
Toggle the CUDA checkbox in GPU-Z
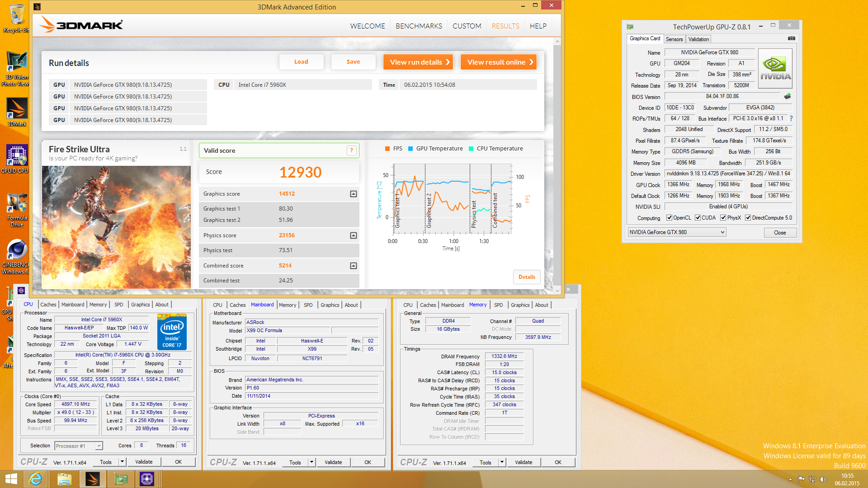(x=698, y=218)
